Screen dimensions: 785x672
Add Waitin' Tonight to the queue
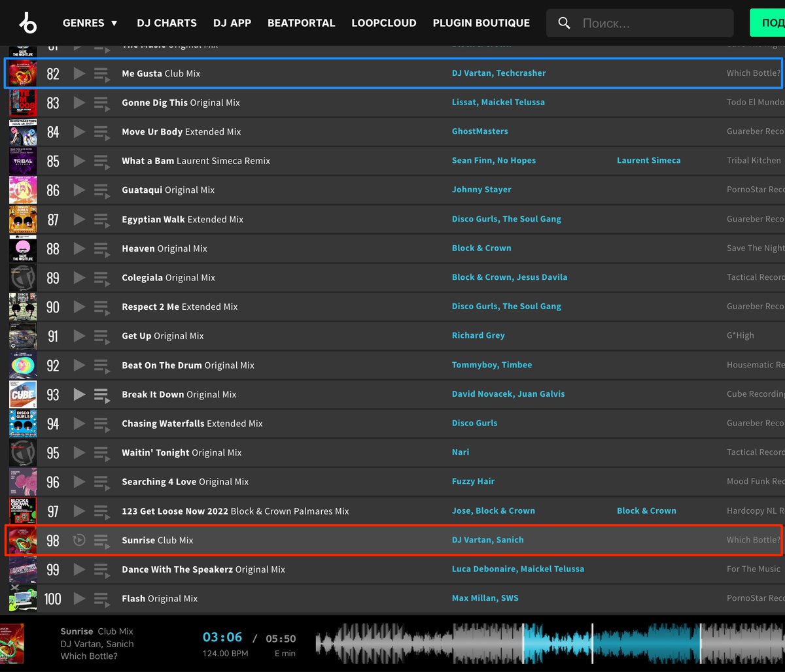click(101, 452)
